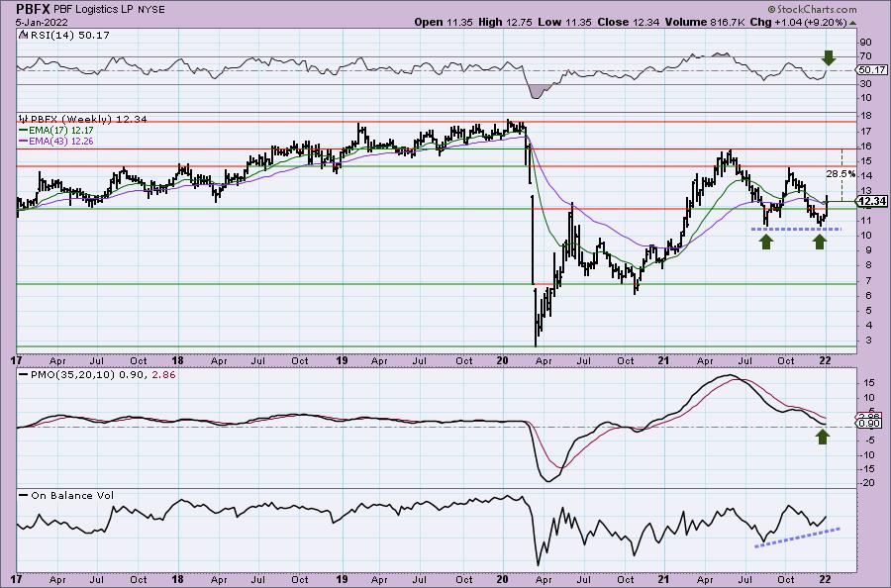Click year label 22 on the bottom time axis

[825, 579]
